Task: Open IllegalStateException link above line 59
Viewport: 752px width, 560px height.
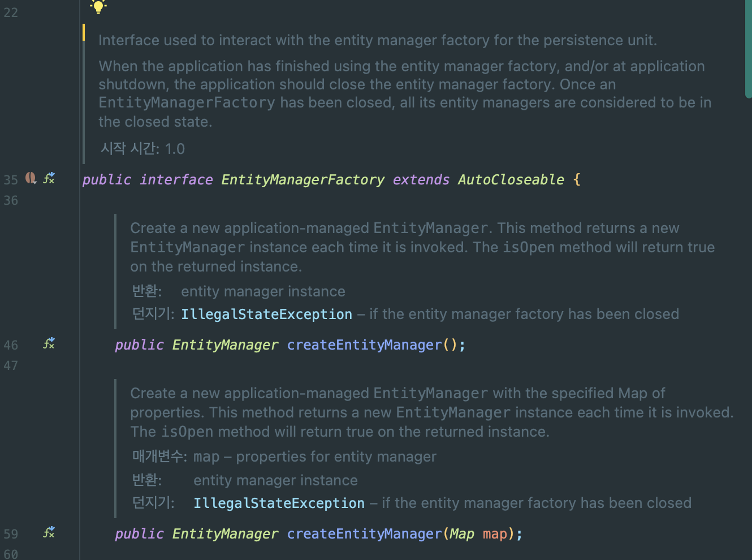Action: [x=279, y=503]
